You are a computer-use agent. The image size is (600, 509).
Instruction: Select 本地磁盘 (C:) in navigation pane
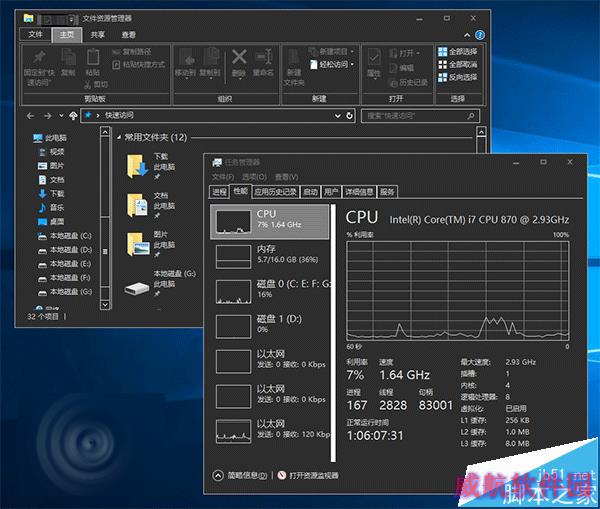[x=65, y=236]
